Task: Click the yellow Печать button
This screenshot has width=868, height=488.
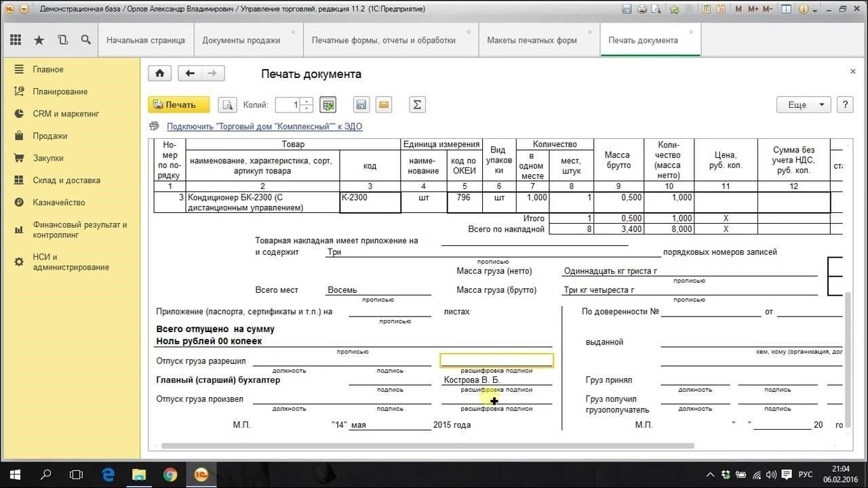Action: [179, 105]
